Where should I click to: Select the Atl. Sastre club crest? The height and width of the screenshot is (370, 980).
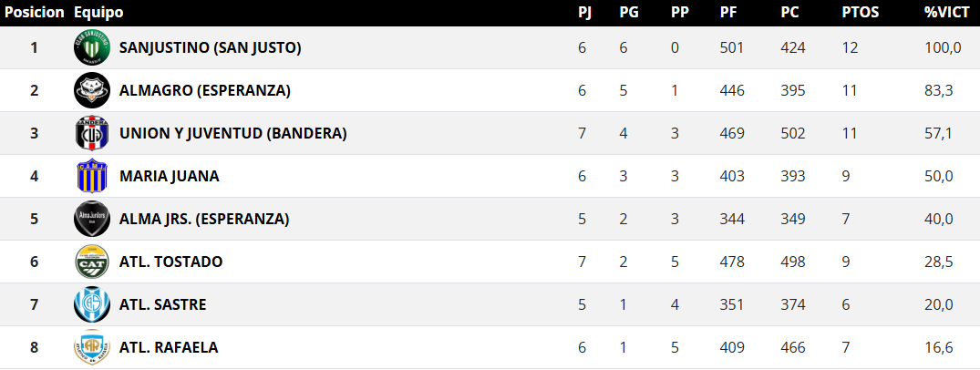tap(91, 304)
